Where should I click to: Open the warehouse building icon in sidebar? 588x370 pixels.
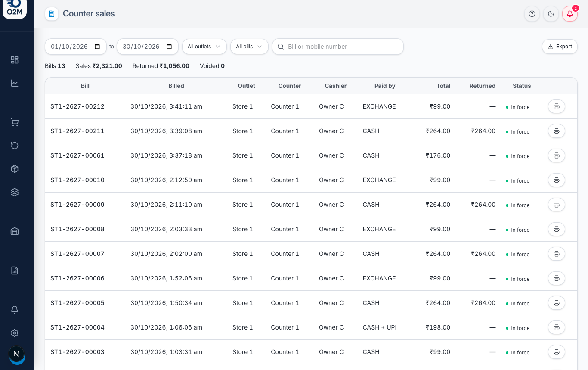(x=15, y=231)
